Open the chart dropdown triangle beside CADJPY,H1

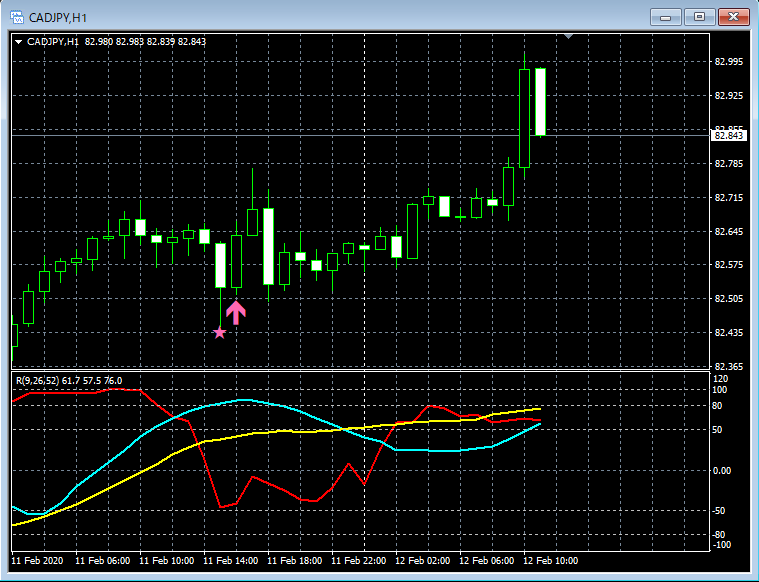click(x=18, y=42)
